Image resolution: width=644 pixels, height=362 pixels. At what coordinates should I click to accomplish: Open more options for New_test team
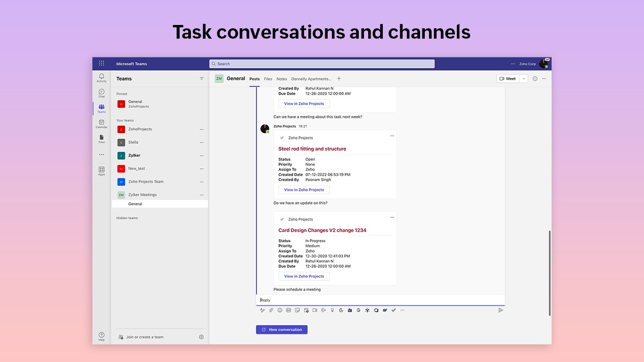(202, 168)
